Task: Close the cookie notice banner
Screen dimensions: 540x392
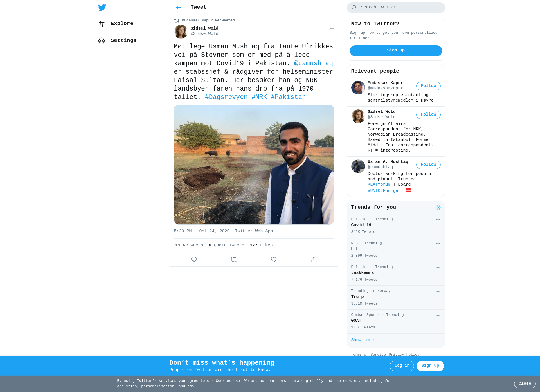Action: [525, 384]
